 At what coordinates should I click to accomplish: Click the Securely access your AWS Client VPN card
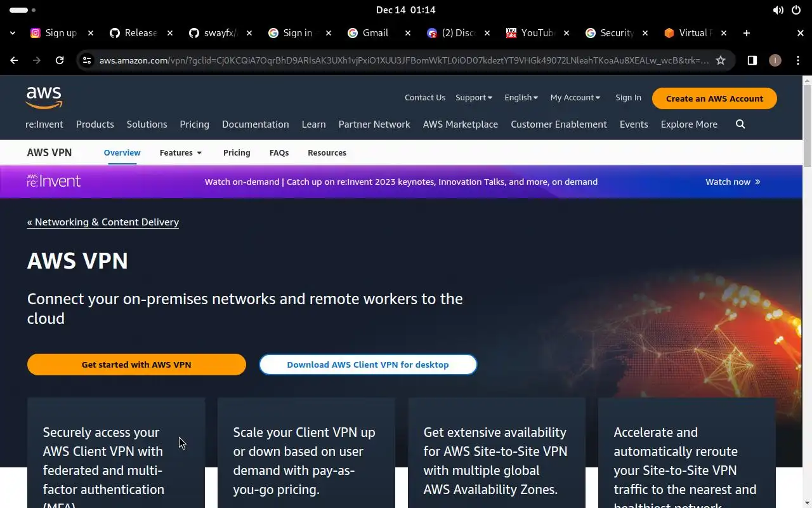(116, 453)
